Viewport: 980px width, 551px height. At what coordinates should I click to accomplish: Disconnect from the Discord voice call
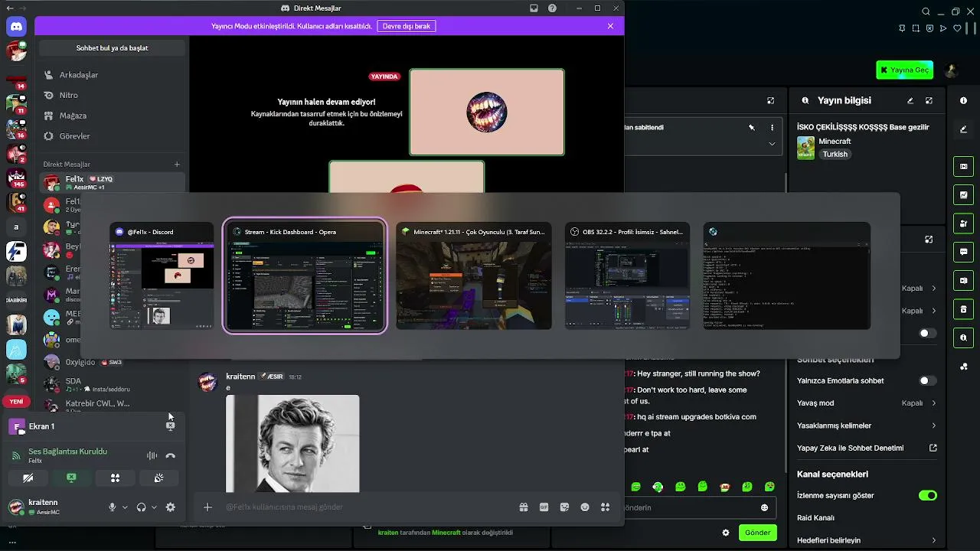pos(171,456)
